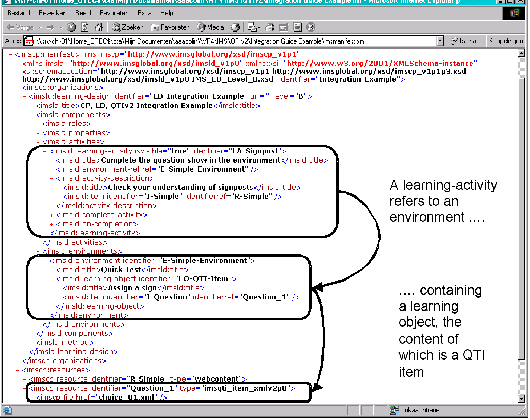Go to Home page icon

99,27
